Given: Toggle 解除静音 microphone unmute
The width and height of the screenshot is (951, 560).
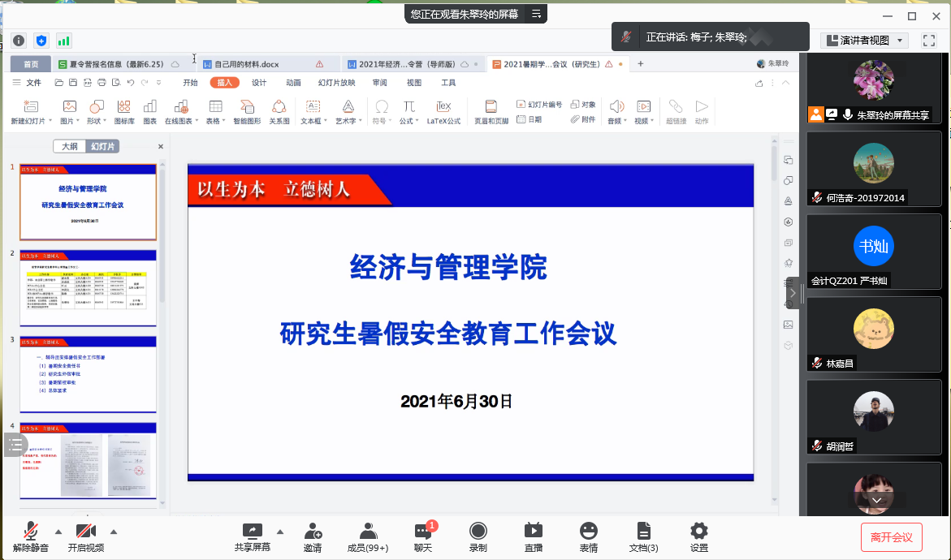Looking at the screenshot, I should pos(31,532).
